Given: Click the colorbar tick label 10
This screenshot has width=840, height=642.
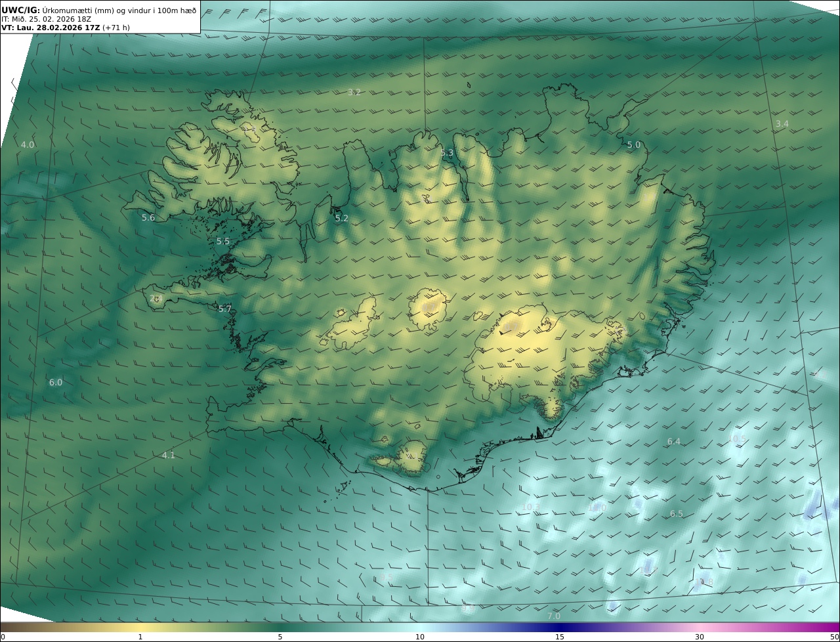Looking at the screenshot, I should point(420,637).
